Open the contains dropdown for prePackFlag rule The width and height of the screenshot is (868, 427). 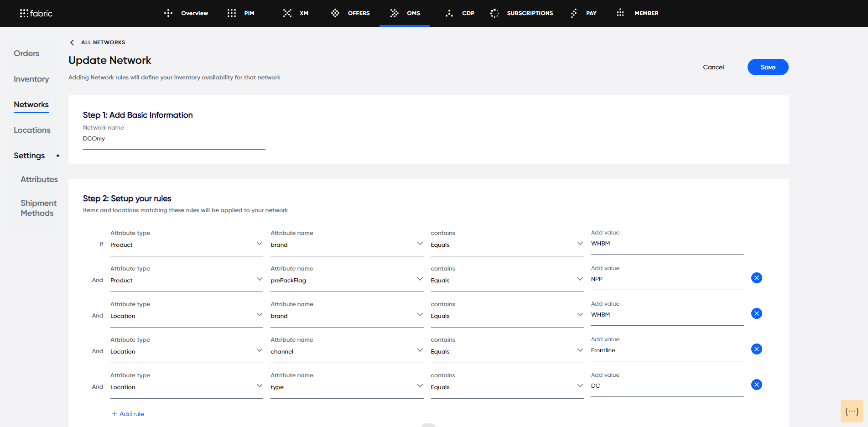pos(507,281)
